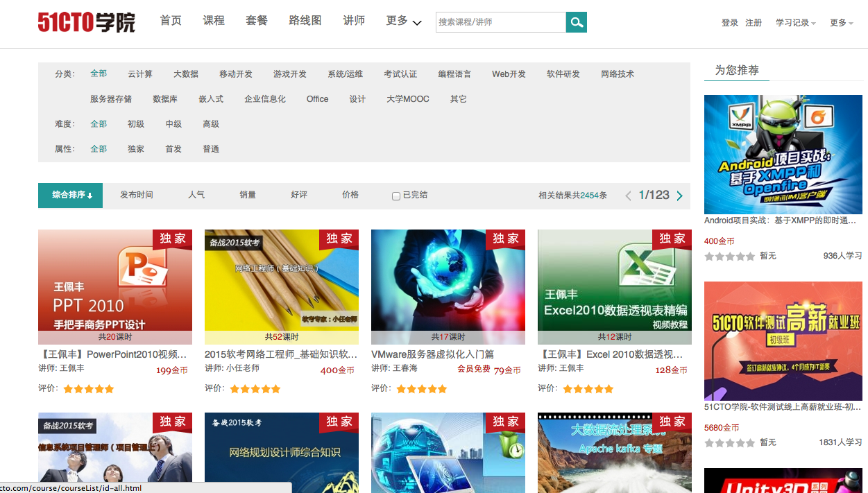868x493 pixels.
Task: Select the 移动开发 category
Action: tap(236, 74)
